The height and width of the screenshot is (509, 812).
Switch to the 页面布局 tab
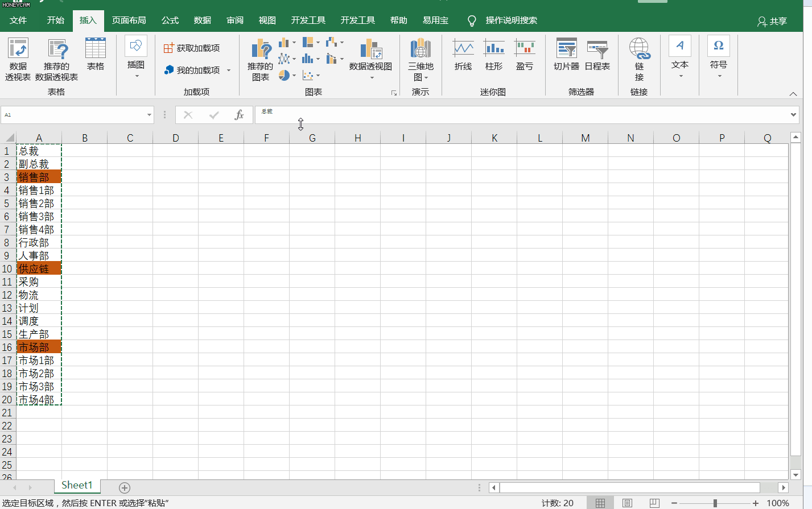[x=129, y=20]
